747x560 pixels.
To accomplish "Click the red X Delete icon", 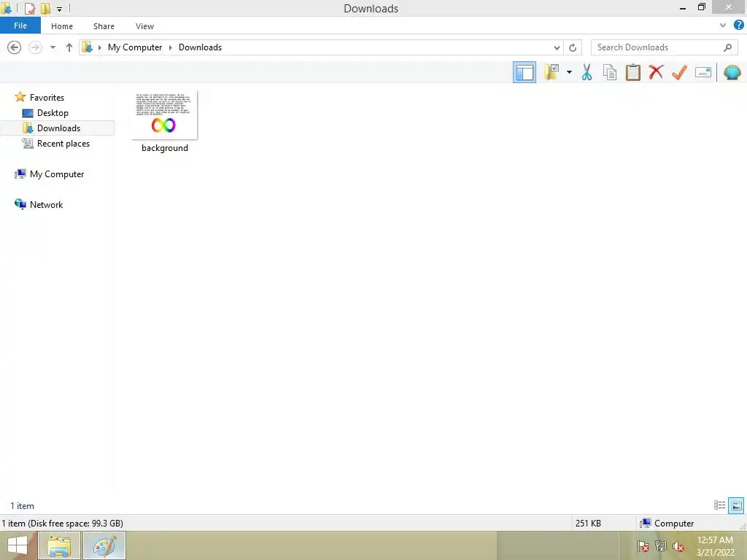I will point(656,72).
